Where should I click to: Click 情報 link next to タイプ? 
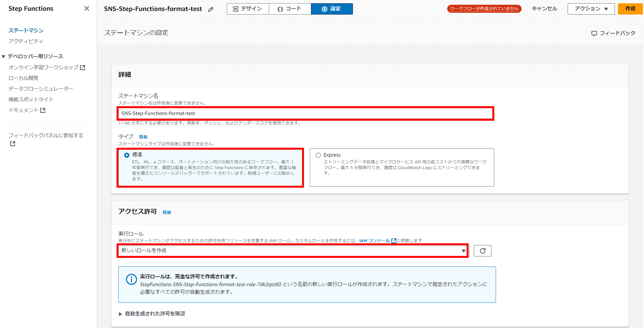[x=143, y=137]
